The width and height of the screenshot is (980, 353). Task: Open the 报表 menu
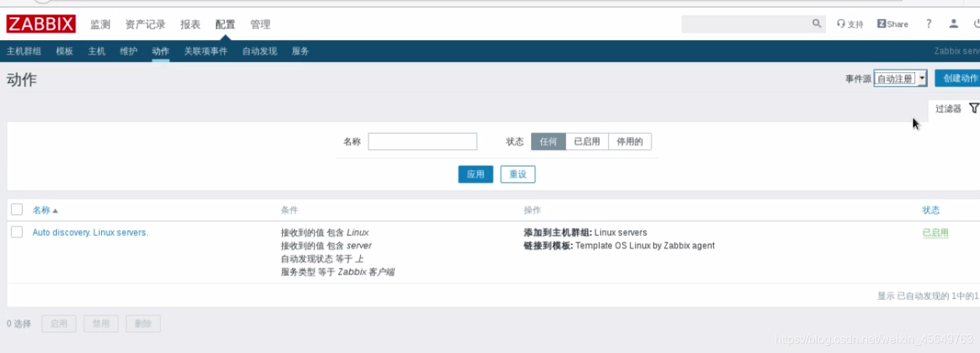click(x=191, y=24)
